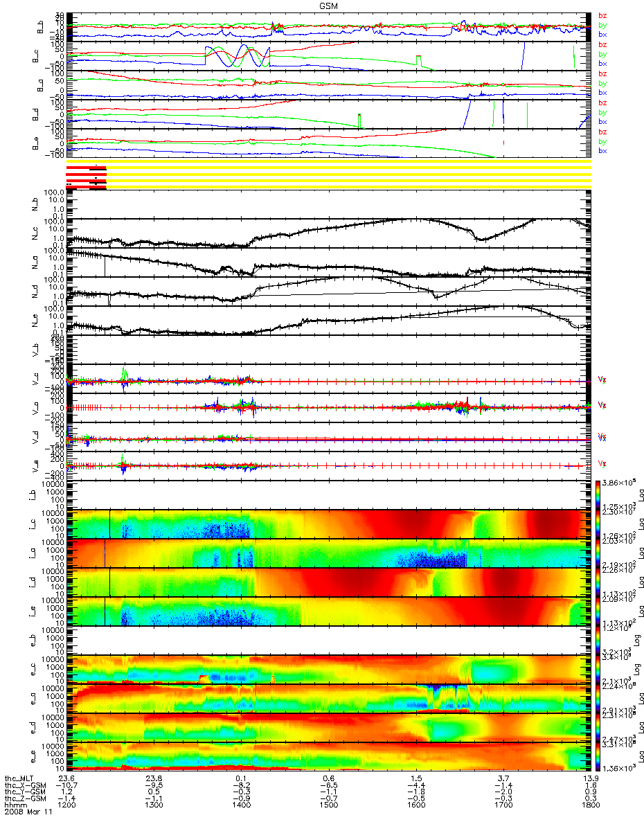Click the color scale bar beside the e_c spectrogram

coord(598,670)
